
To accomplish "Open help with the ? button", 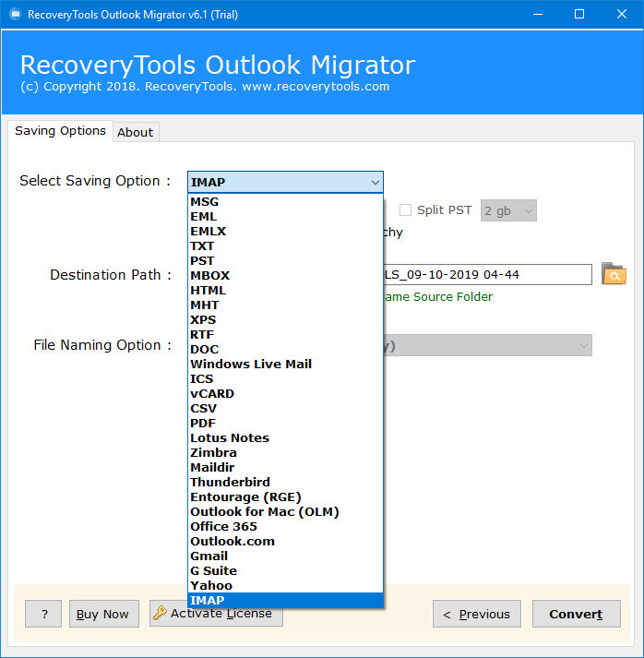I will (43, 614).
